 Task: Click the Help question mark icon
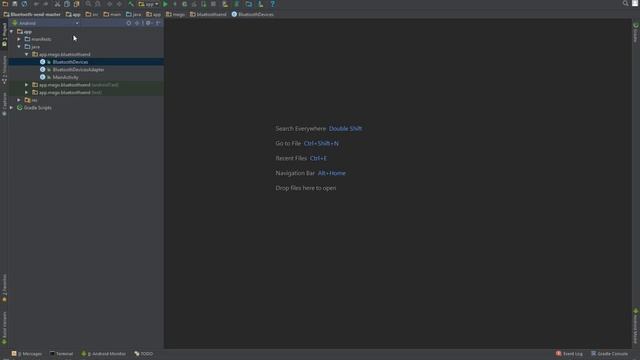272,4
